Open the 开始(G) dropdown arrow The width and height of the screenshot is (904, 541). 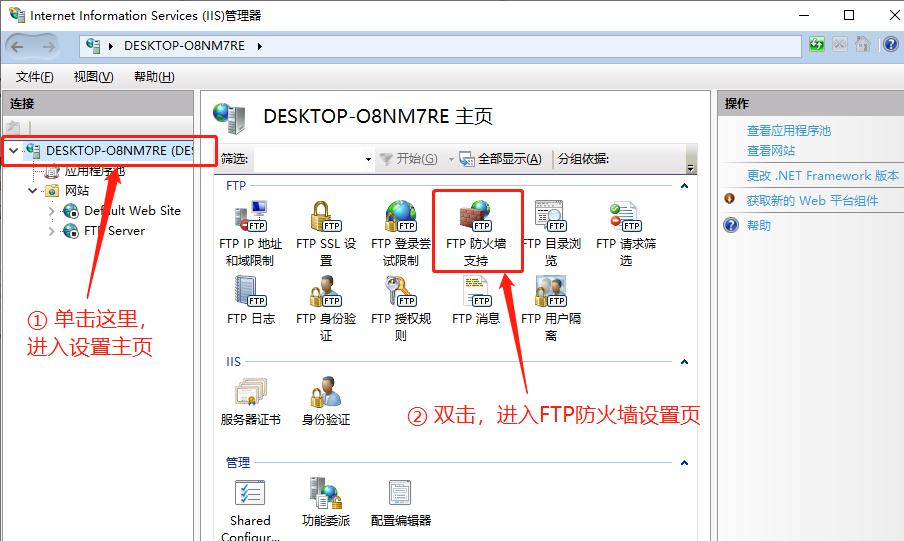coord(451,159)
